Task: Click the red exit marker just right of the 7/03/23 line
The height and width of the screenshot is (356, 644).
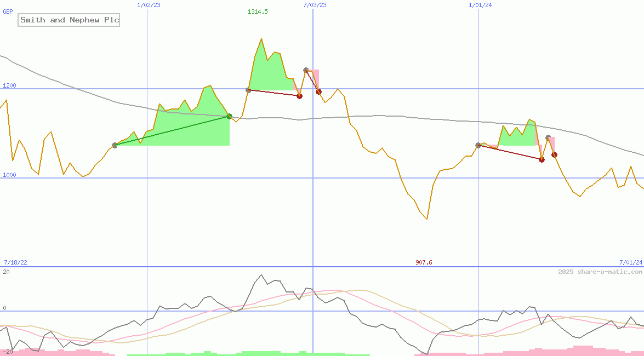Action: tap(319, 91)
